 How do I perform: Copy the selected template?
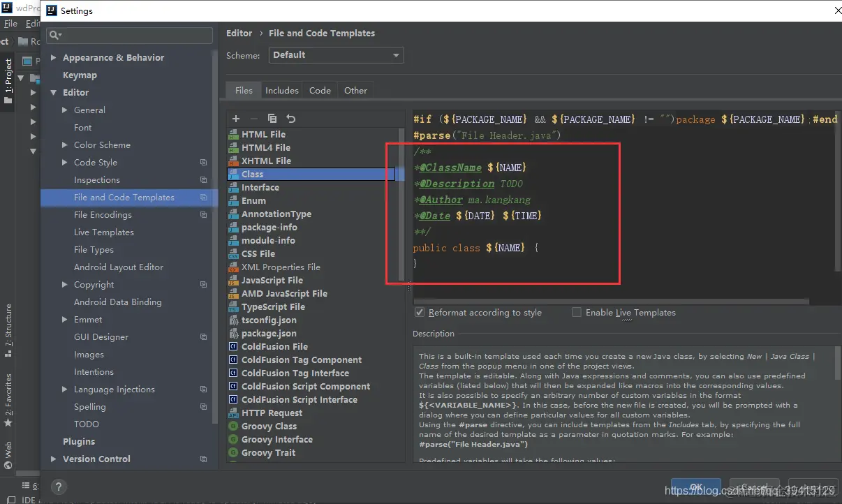(272, 119)
